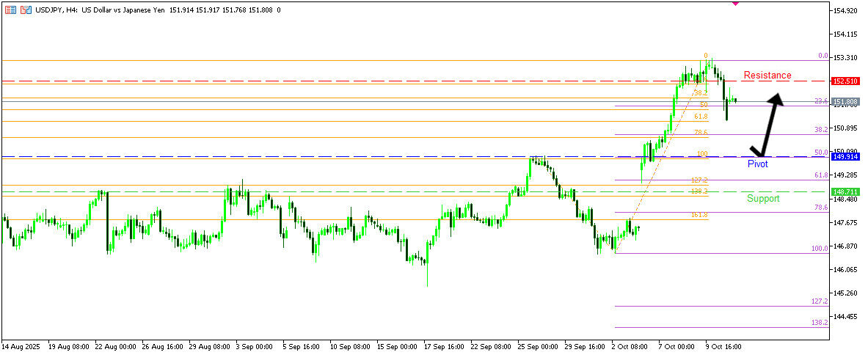Select the green Support text label

(x=763, y=199)
